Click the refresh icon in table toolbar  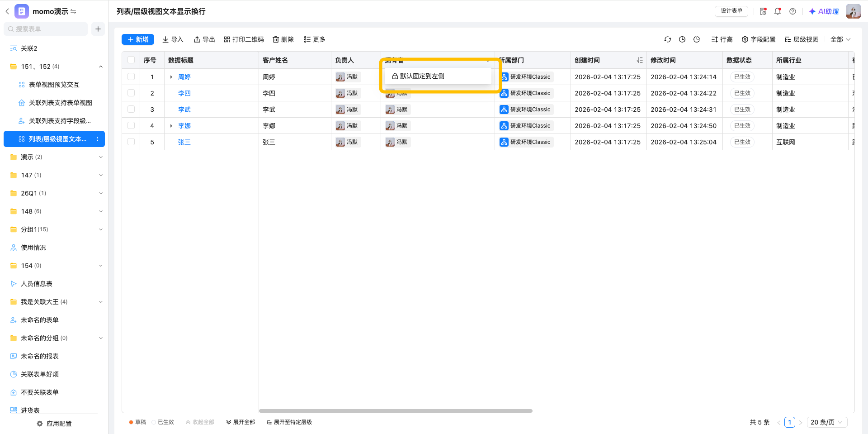click(x=668, y=39)
